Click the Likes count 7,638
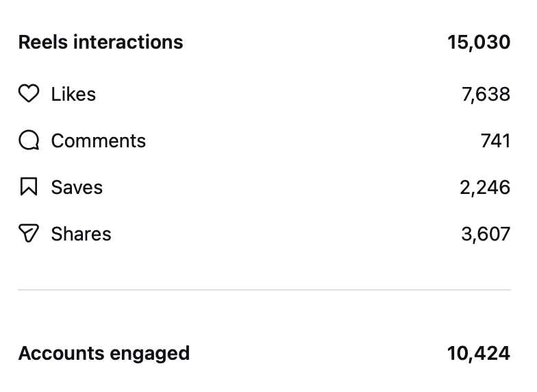This screenshot has width=537, height=392. 486,94
